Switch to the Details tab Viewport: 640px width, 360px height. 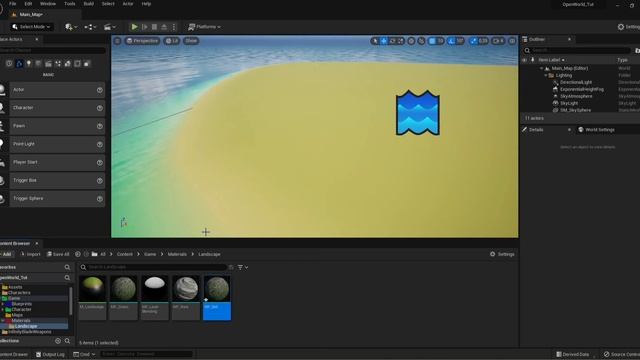pos(536,130)
